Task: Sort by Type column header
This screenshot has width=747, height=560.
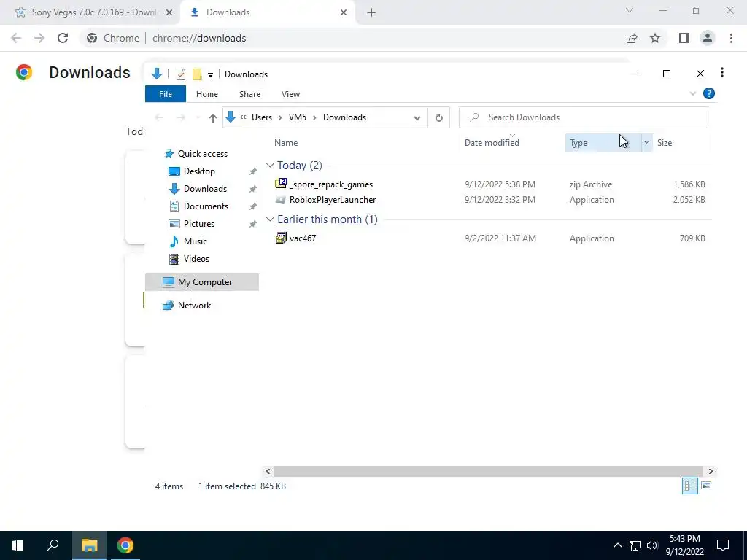Action: [578, 143]
